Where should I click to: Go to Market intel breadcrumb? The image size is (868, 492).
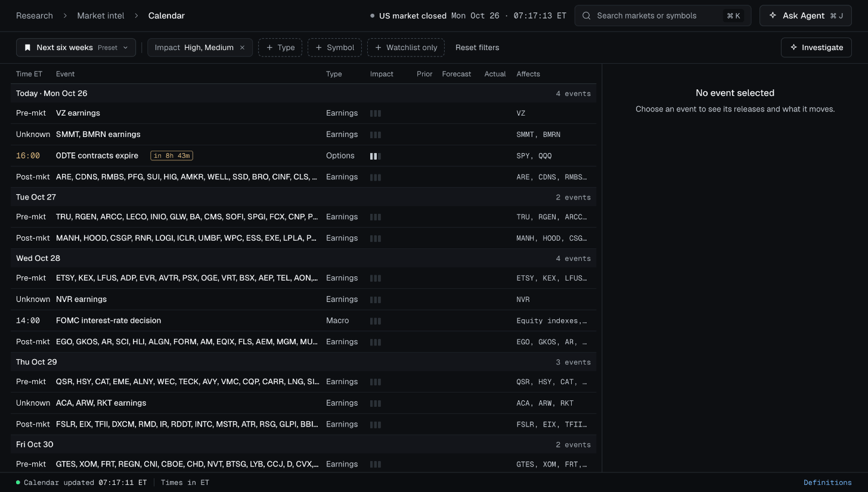click(101, 15)
